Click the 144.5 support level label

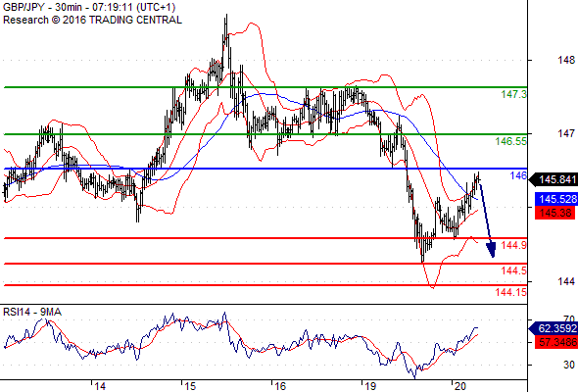tap(514, 271)
